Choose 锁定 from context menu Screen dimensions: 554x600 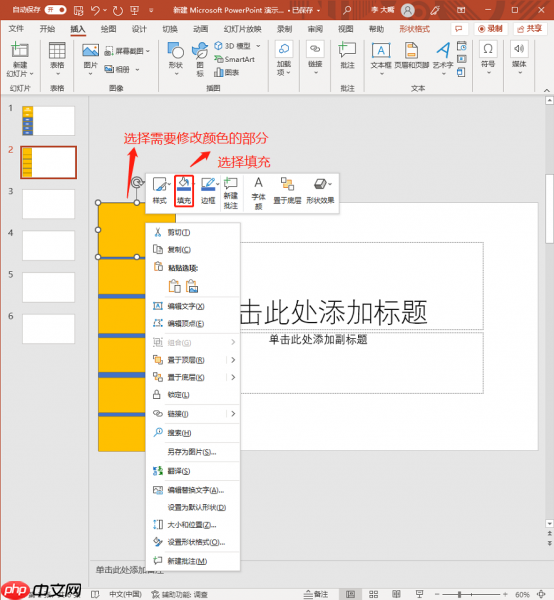click(193, 395)
